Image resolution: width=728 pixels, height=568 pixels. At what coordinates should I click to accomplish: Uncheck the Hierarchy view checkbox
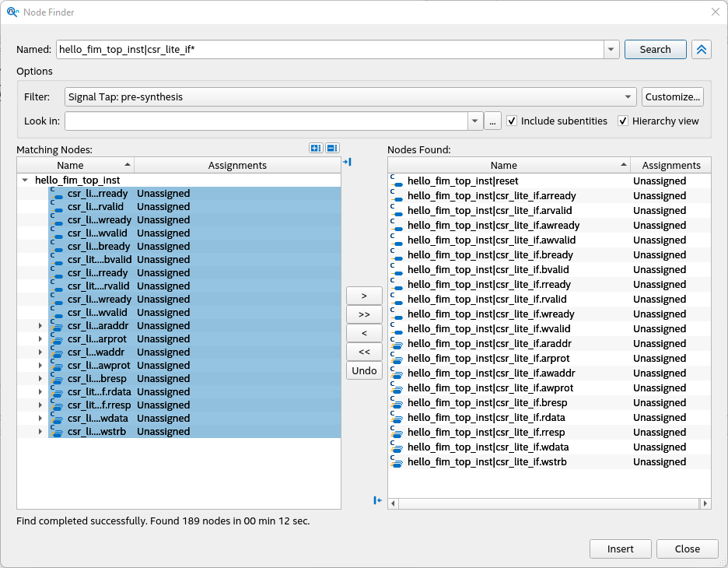point(623,121)
